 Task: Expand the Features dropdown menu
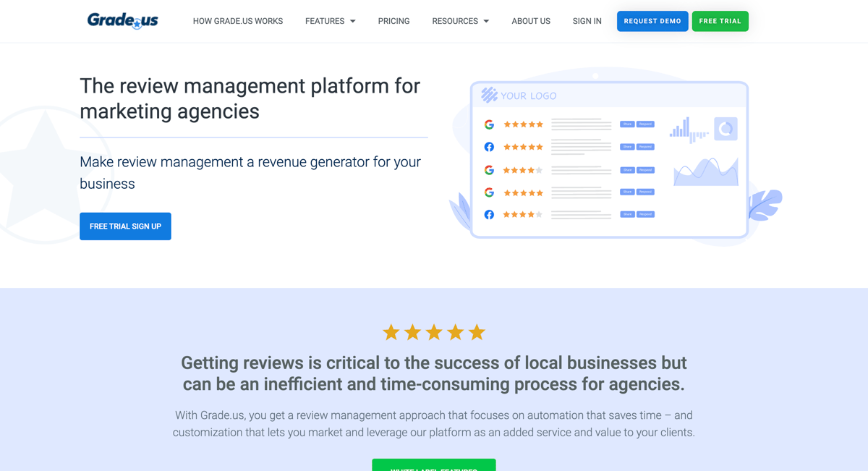pos(331,21)
